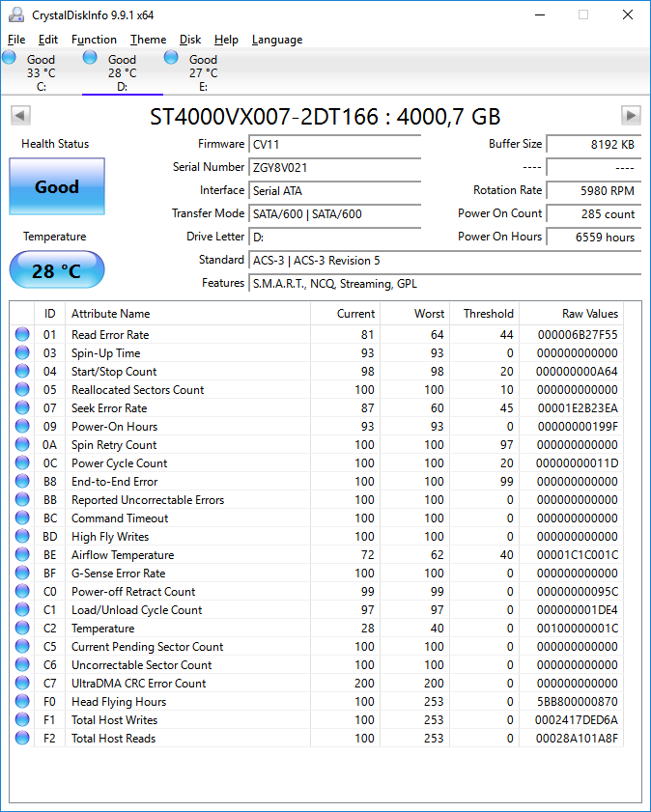The width and height of the screenshot is (651, 812).
Task: Click raw value 000006B27F55
Action: (x=578, y=335)
